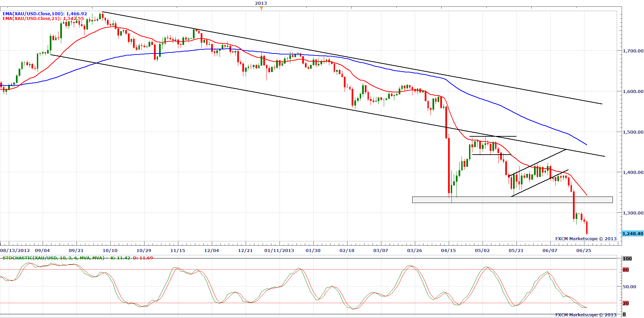644x318 pixels.
Task: Select the grey support zone rectangle
Action: pyautogui.click(x=512, y=200)
